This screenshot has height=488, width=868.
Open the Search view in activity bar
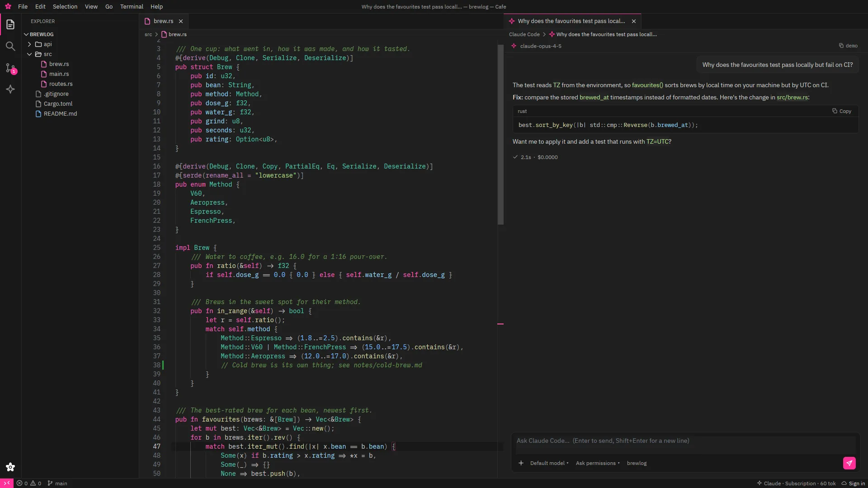[x=10, y=46]
